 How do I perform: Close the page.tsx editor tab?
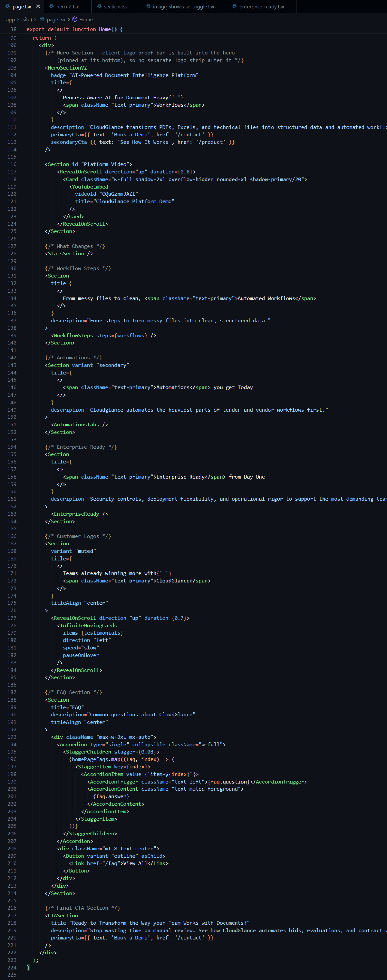pyautogui.click(x=38, y=6)
